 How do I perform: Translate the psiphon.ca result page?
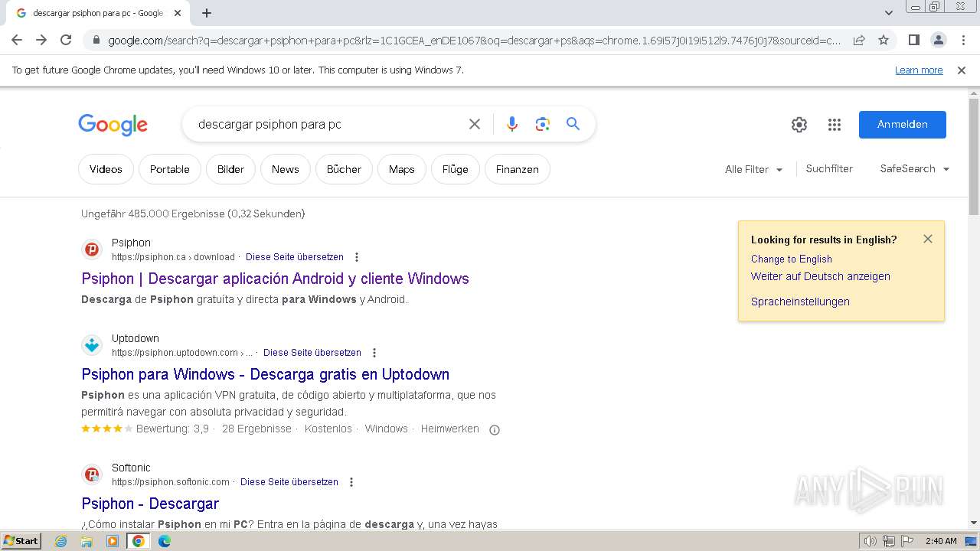pyautogui.click(x=295, y=257)
